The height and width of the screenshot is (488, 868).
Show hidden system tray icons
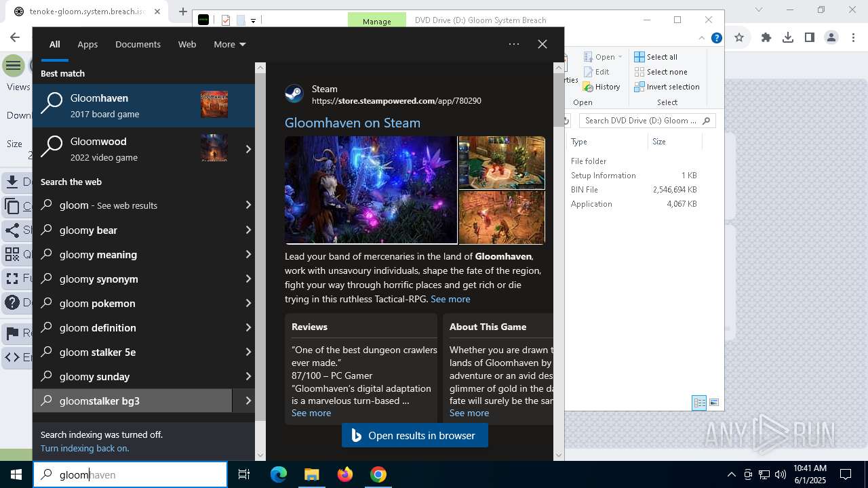pyautogui.click(x=731, y=474)
